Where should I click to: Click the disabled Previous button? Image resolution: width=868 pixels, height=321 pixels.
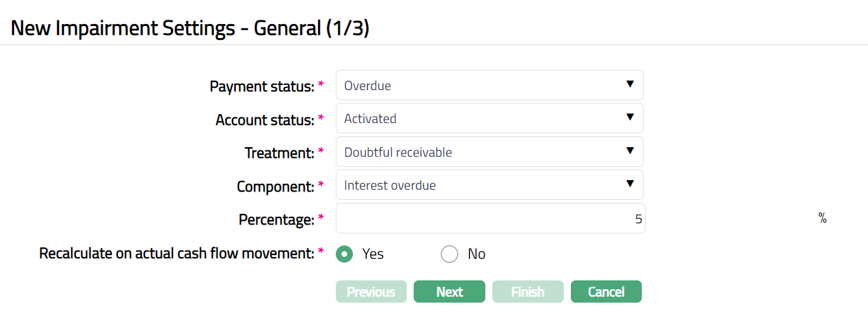point(371,292)
